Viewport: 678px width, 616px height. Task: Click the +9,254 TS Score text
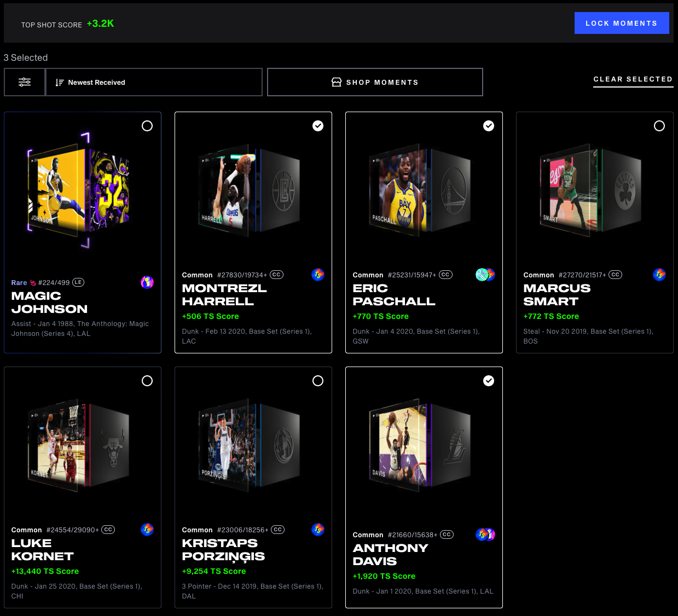coord(214,571)
